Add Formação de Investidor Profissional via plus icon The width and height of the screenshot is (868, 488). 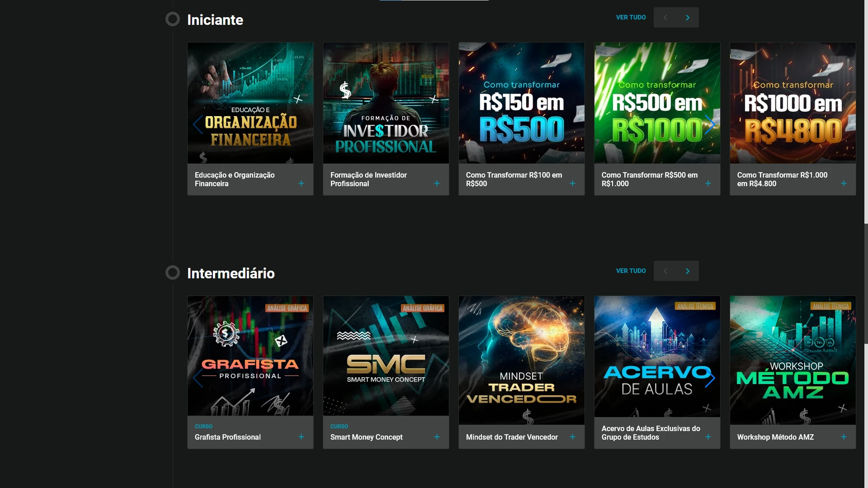click(437, 183)
